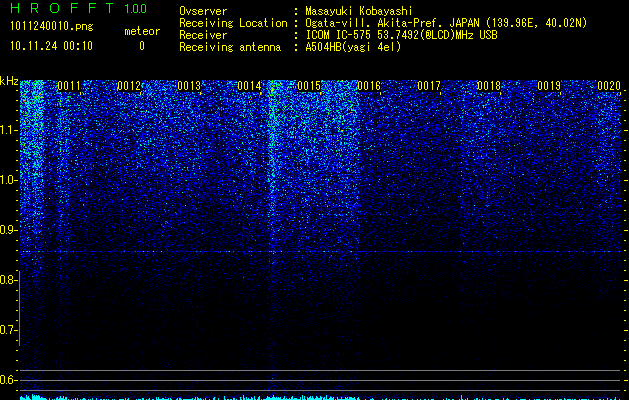
Task: Click the timestamp 10.11.24 00:10
Action: tap(51, 46)
